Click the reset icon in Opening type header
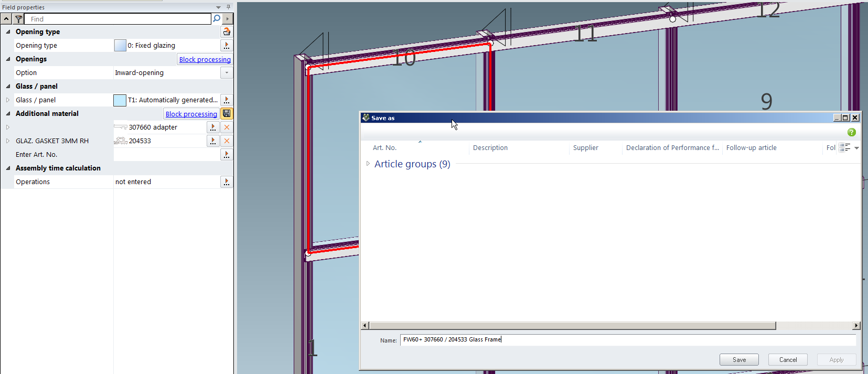The height and width of the screenshot is (374, 868). 227,32
